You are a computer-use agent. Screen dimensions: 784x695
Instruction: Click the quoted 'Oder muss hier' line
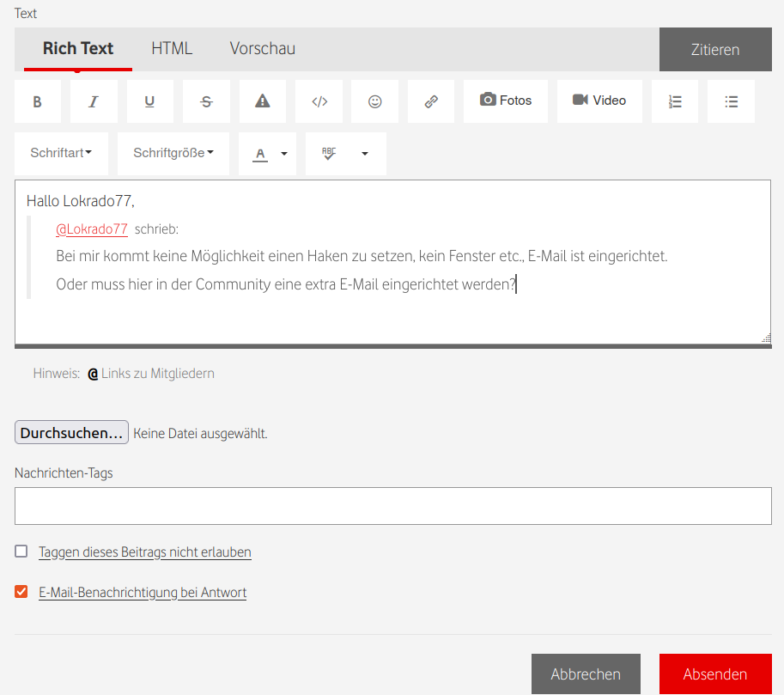tap(286, 284)
